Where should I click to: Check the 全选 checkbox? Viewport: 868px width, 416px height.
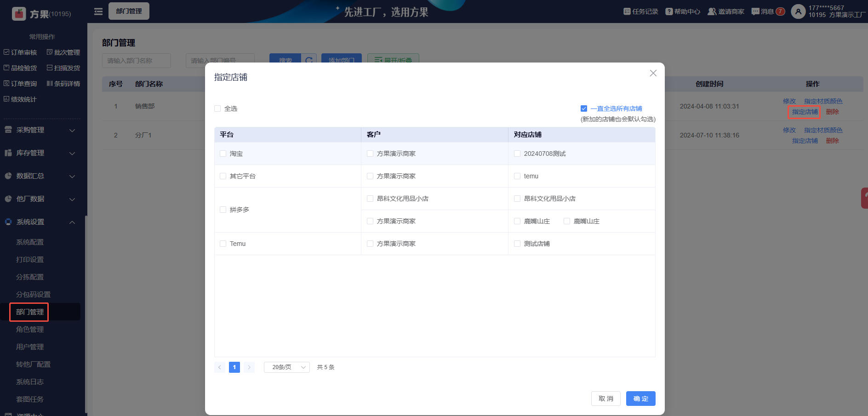pyautogui.click(x=217, y=108)
